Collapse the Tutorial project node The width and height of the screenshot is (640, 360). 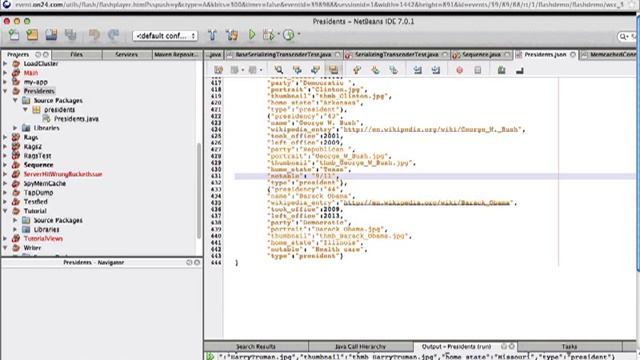5,211
